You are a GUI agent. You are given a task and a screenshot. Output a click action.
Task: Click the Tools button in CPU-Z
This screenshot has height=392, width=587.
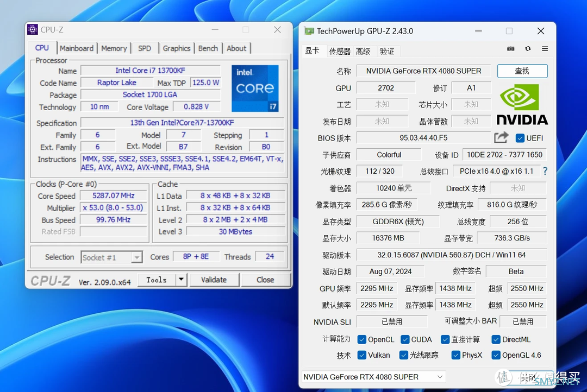point(157,280)
